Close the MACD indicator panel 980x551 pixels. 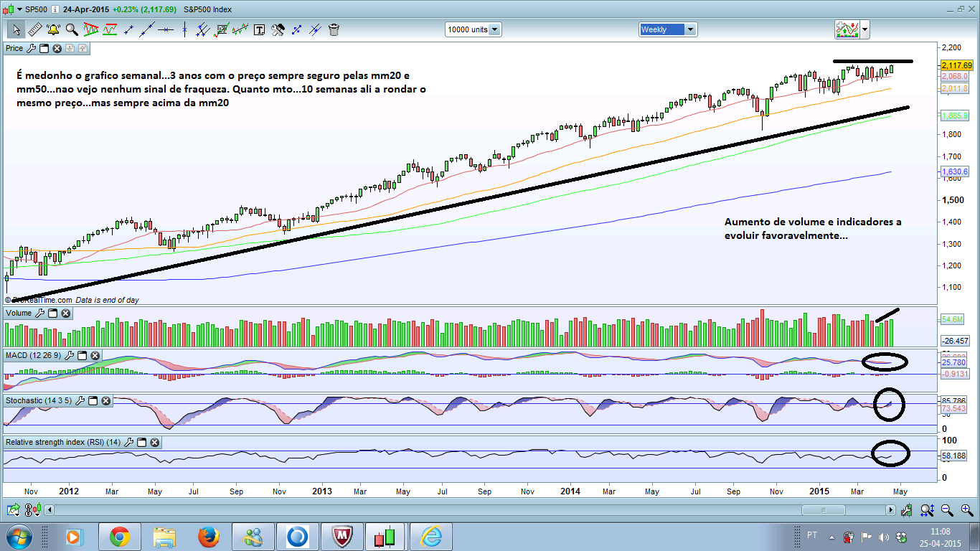pos(95,355)
